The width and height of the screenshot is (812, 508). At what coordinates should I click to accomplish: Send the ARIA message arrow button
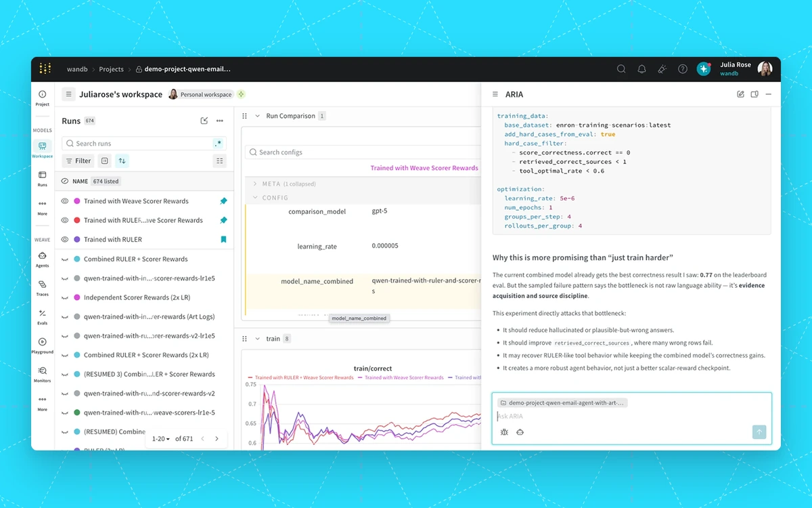click(x=759, y=432)
